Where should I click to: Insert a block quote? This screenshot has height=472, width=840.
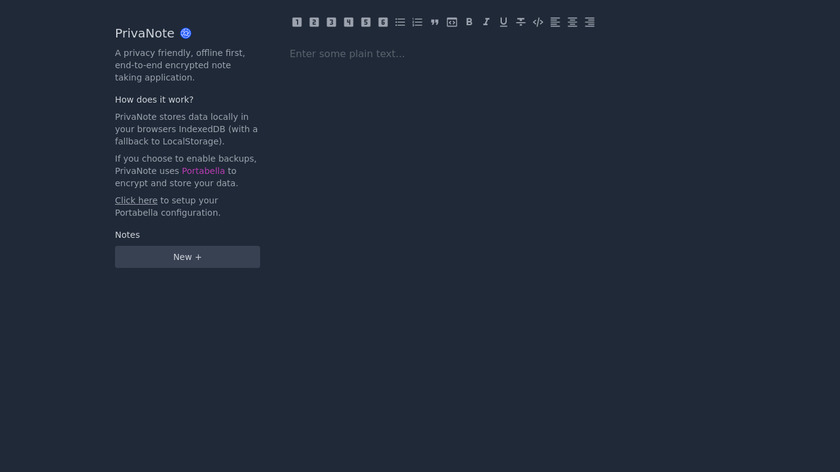(434, 22)
